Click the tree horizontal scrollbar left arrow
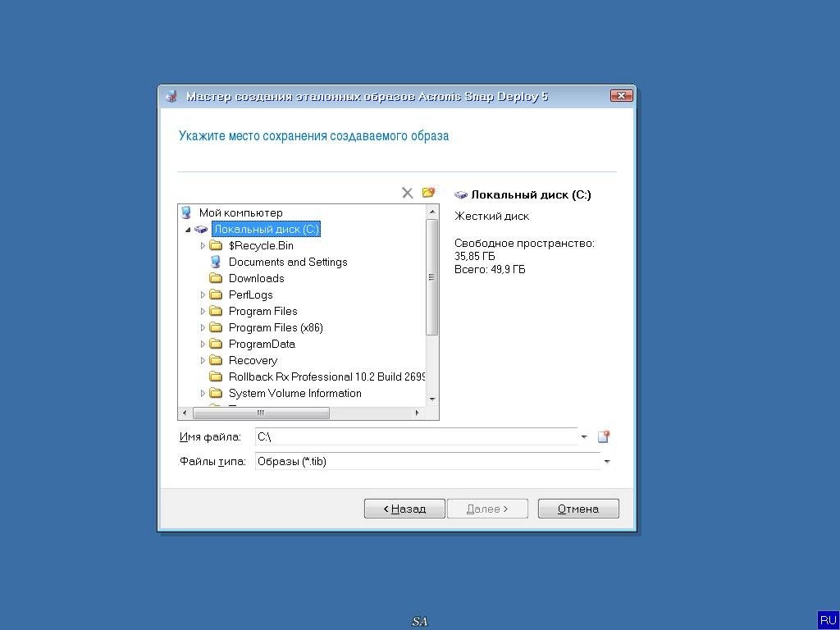The image size is (840, 630). click(185, 413)
